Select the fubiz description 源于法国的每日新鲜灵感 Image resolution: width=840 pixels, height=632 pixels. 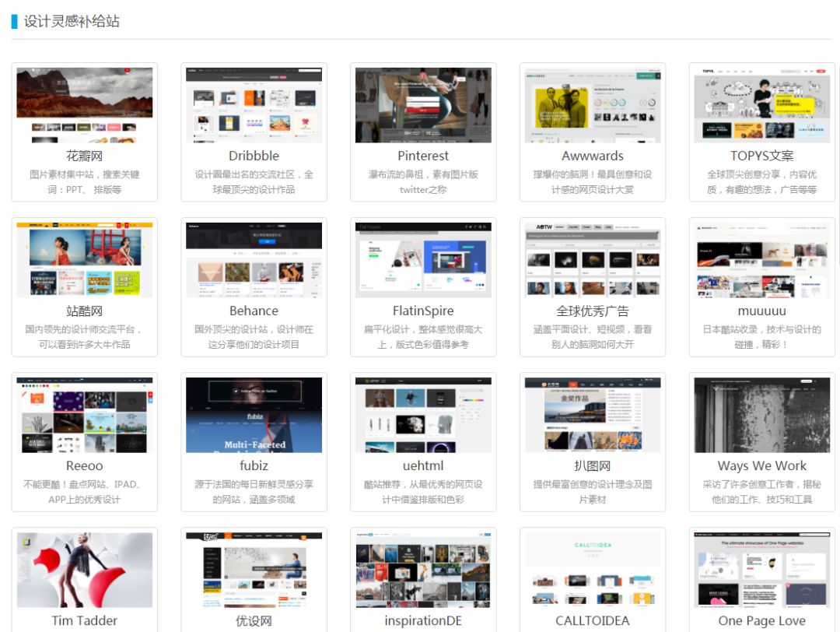pyautogui.click(x=254, y=492)
